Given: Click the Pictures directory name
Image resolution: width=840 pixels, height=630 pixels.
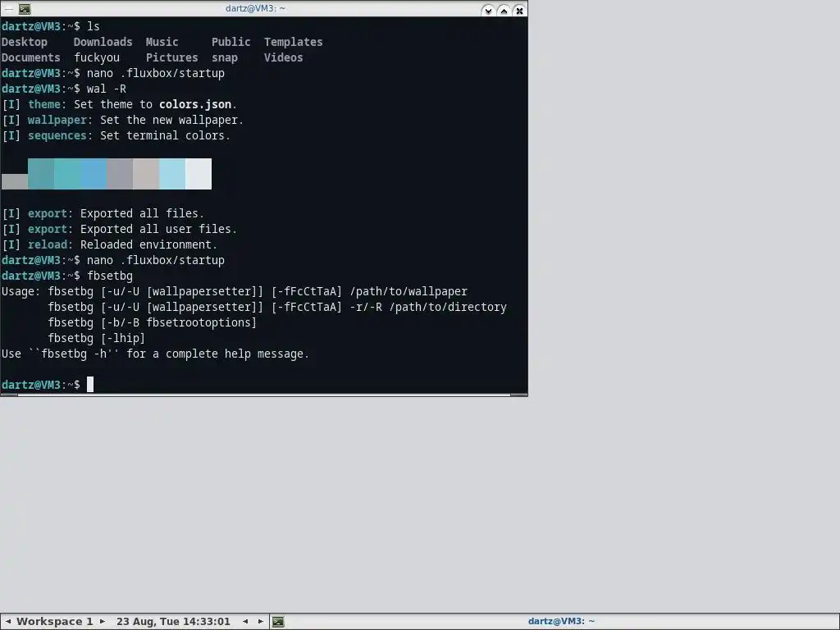Looking at the screenshot, I should click(x=172, y=57).
